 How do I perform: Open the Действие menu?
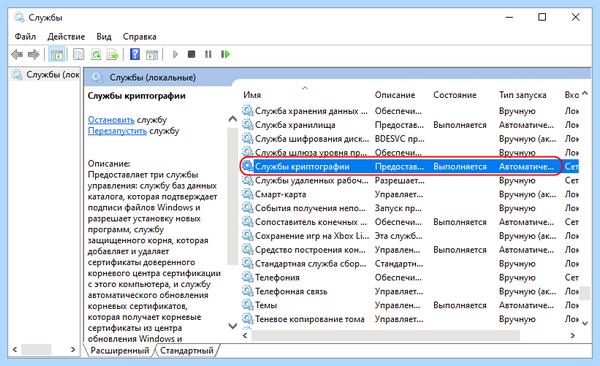tap(66, 37)
